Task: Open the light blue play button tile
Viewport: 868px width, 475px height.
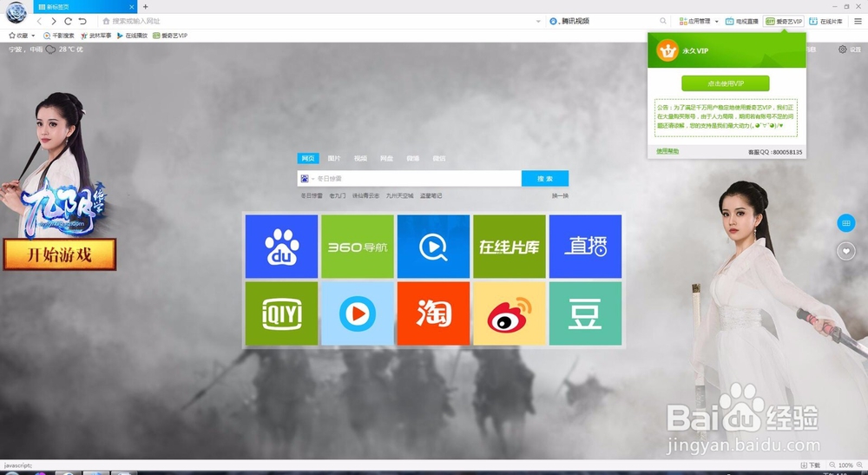Action: tap(358, 313)
